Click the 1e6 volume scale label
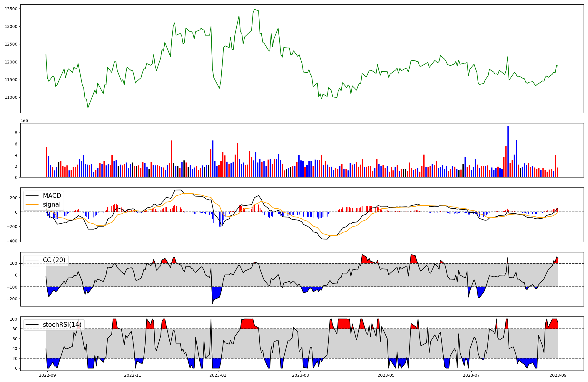This screenshot has height=382, width=588. 24,121
